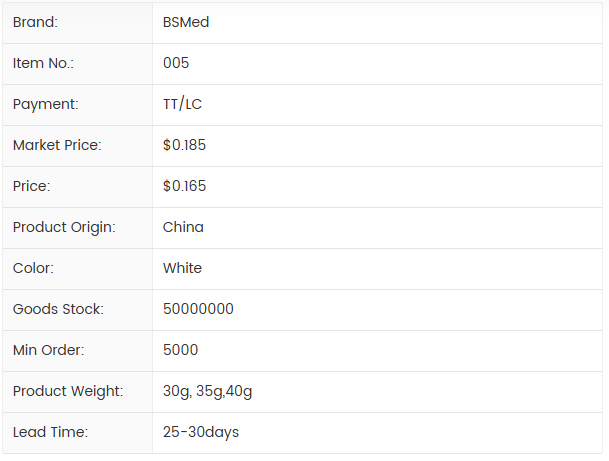
Task: Select the $0.185 market price
Action: coord(184,145)
